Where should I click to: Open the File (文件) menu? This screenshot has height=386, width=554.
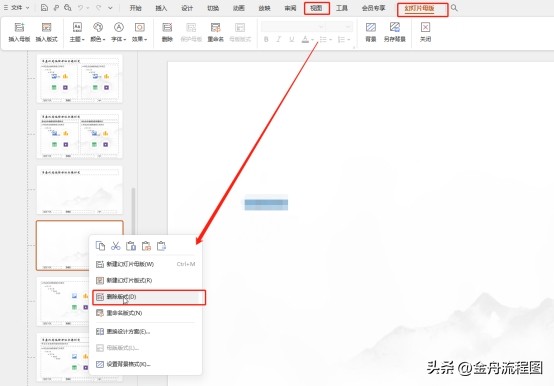[17, 7]
